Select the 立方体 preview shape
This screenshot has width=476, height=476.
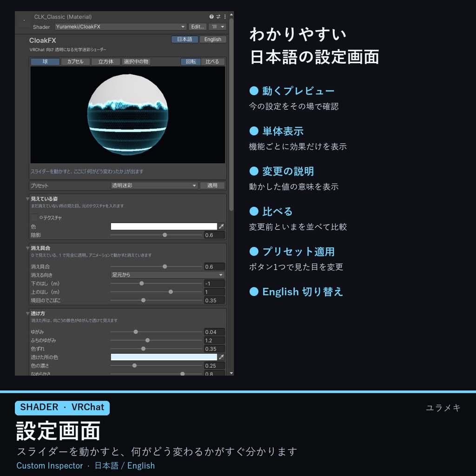pyautogui.click(x=106, y=62)
